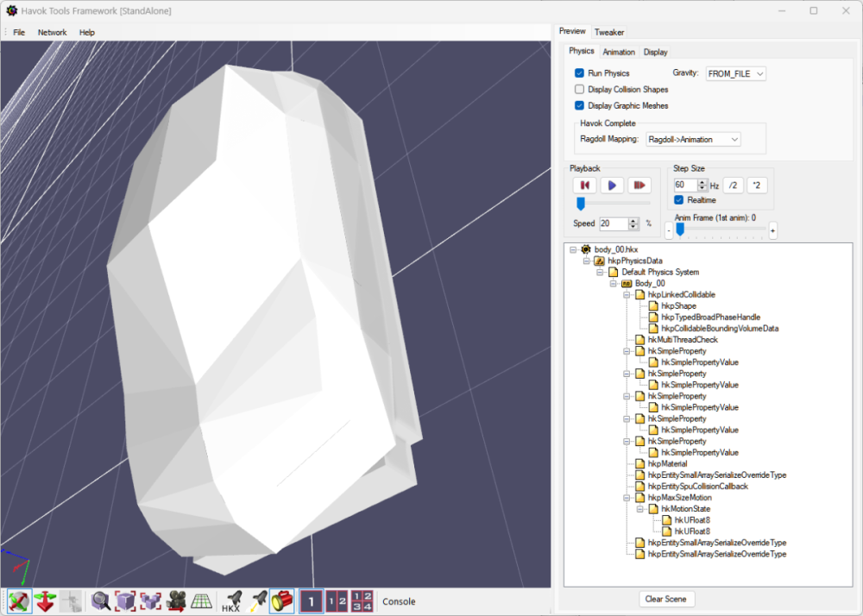Switch to the Tweaker tab
This screenshot has height=616, width=863.
(609, 32)
